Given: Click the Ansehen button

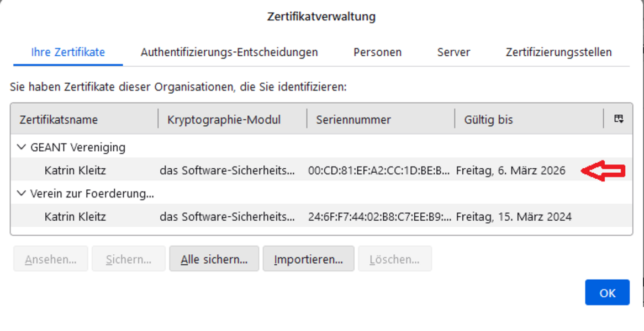Looking at the screenshot, I should [x=50, y=259].
